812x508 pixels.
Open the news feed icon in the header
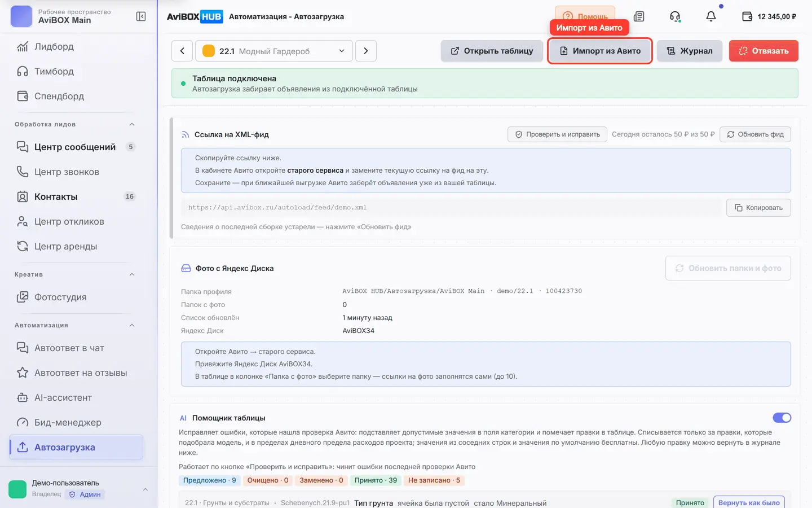[639, 16]
